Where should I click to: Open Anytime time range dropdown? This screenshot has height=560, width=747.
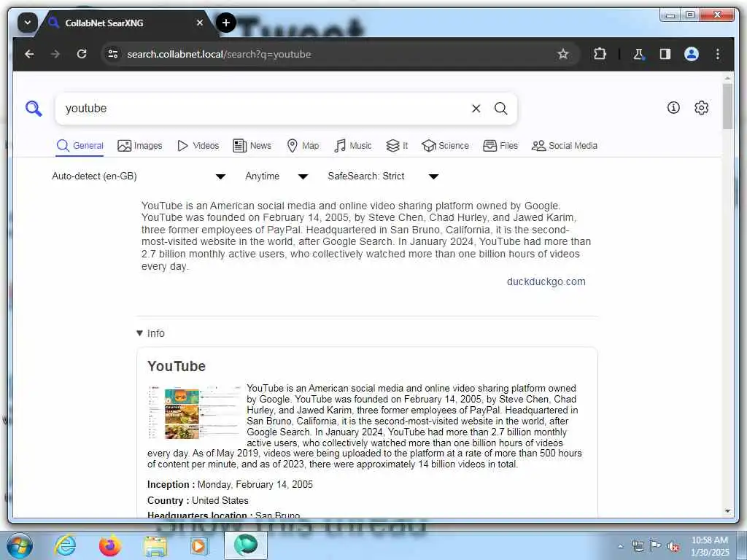(276, 176)
